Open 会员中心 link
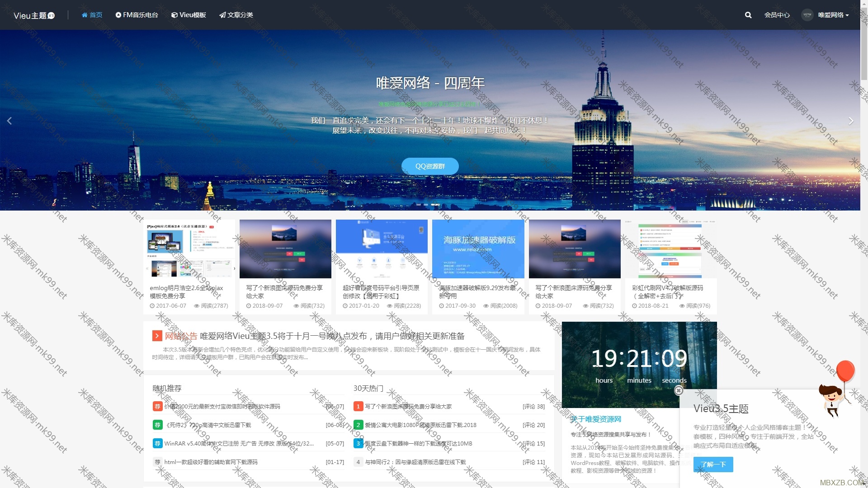 777,15
